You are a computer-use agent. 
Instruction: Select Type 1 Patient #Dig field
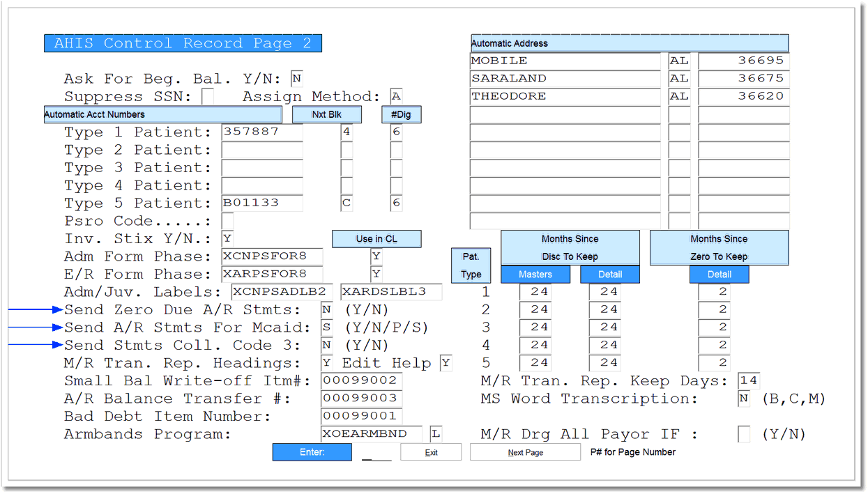pos(396,132)
